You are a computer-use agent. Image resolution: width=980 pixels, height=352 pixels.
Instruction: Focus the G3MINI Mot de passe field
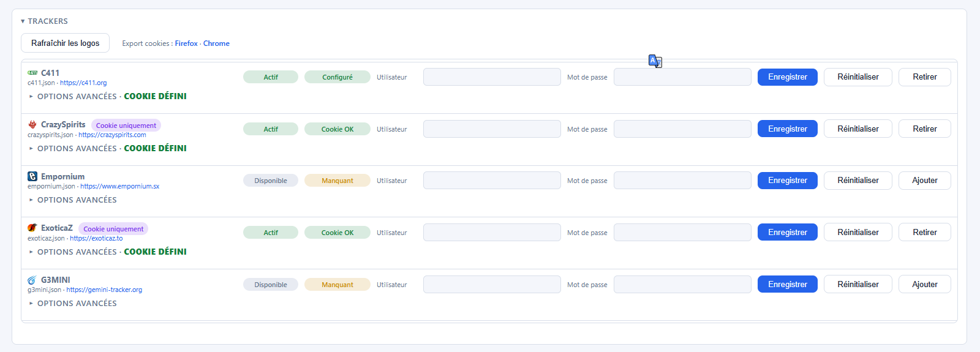click(682, 284)
